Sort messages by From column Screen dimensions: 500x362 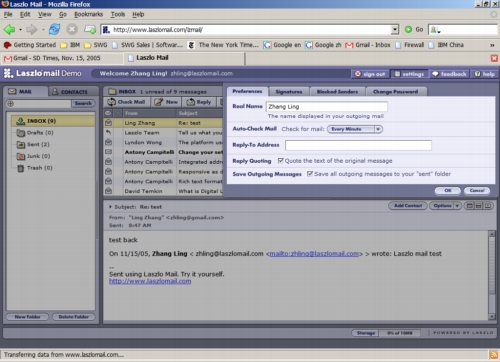click(149, 113)
